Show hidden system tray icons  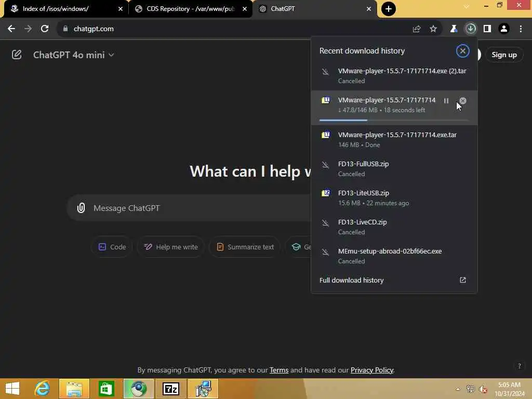coord(458,389)
